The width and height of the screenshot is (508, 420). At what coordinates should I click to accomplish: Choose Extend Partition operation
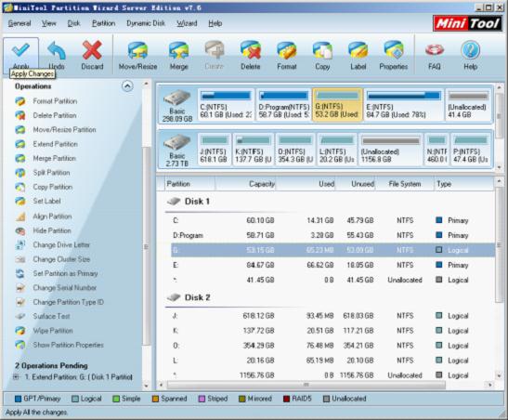tap(55, 144)
